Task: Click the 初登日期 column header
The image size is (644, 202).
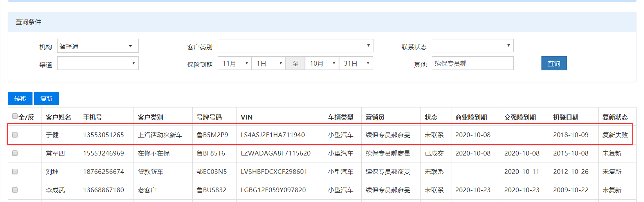Action: pyautogui.click(x=566, y=117)
